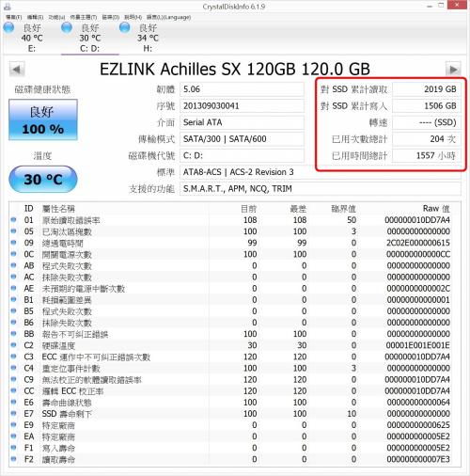Screen dimensions: 470x476
Task: Select the H: drive tab at 34 °C
Action: [148, 38]
